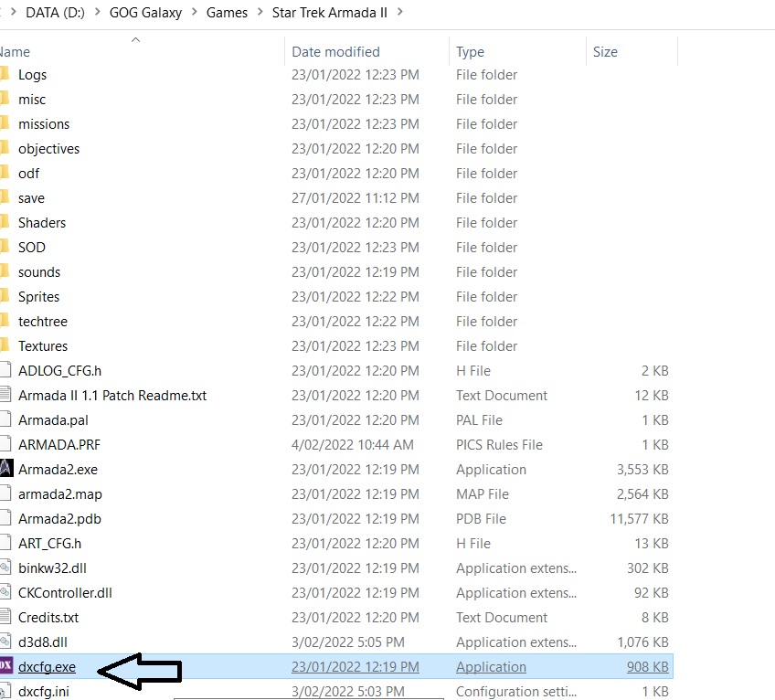This screenshot has width=775, height=700.
Task: Select Star Trek Armada II breadcrumb
Action: 330,13
